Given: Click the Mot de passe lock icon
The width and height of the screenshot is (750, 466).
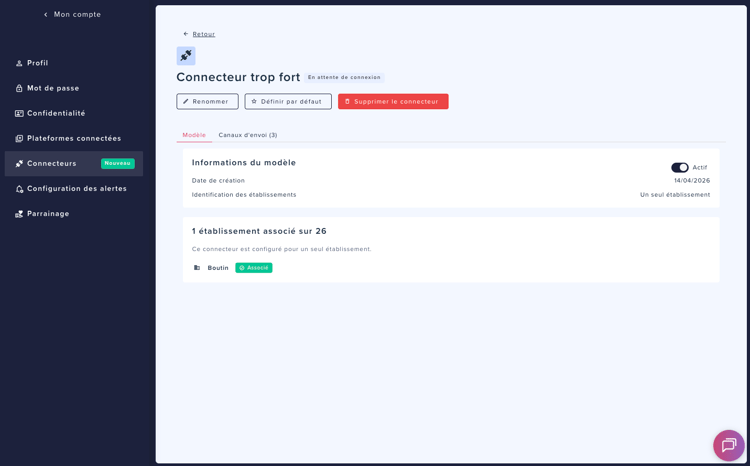Looking at the screenshot, I should tap(19, 88).
